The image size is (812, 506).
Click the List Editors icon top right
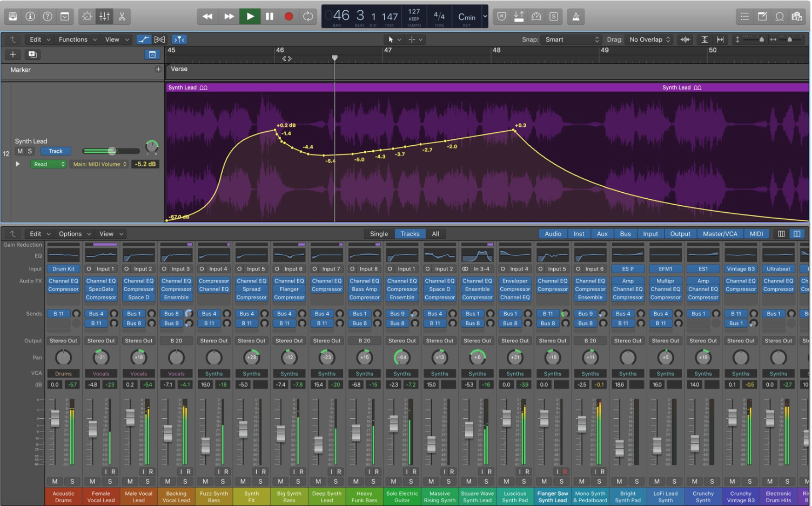click(744, 16)
